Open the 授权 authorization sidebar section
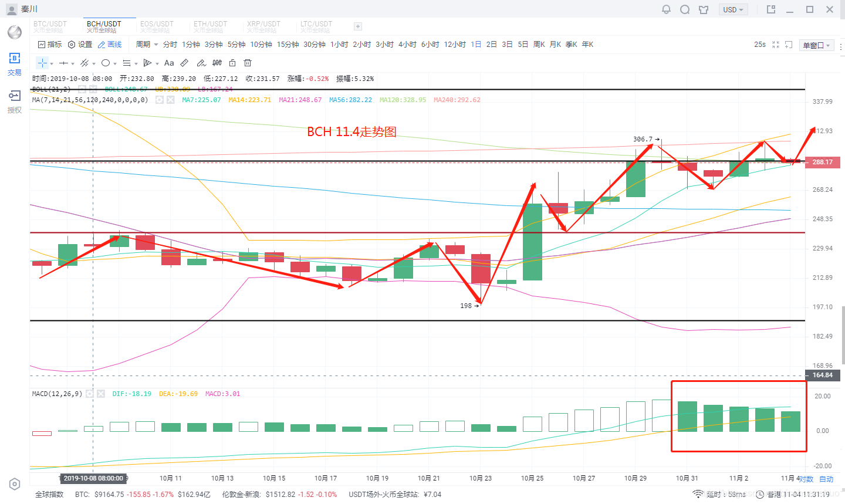Viewport: 845px width, 504px height. (x=15, y=102)
